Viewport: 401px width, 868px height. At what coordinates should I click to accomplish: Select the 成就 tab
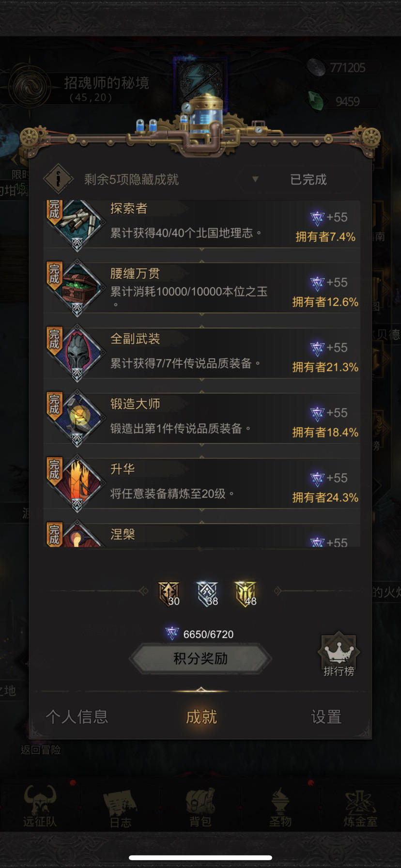[201, 717]
